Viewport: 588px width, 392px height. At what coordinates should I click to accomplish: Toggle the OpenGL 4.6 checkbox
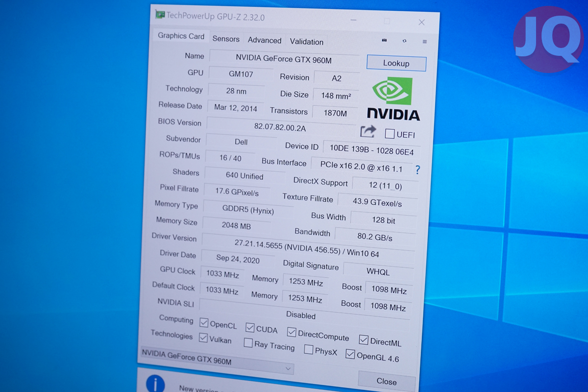pyautogui.click(x=350, y=354)
